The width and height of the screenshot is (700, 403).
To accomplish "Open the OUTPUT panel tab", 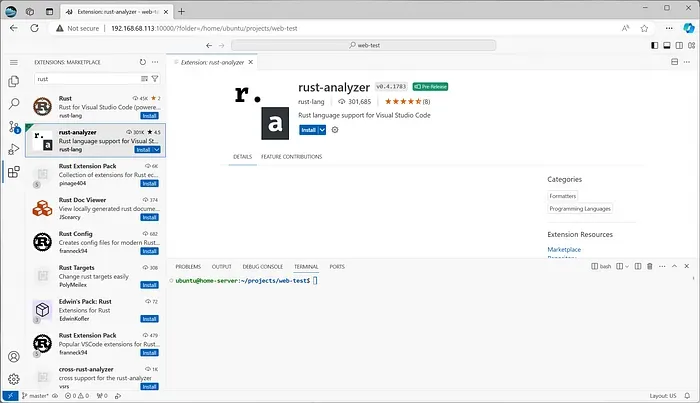I will coord(221,266).
